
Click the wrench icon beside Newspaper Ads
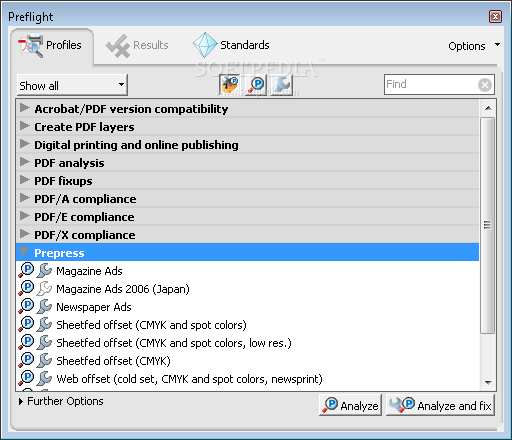(44, 306)
